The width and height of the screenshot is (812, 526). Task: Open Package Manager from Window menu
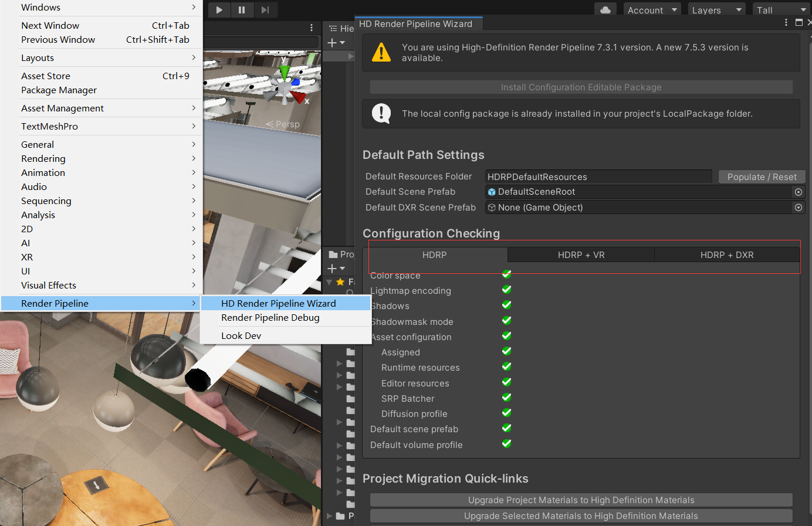[101, 90]
